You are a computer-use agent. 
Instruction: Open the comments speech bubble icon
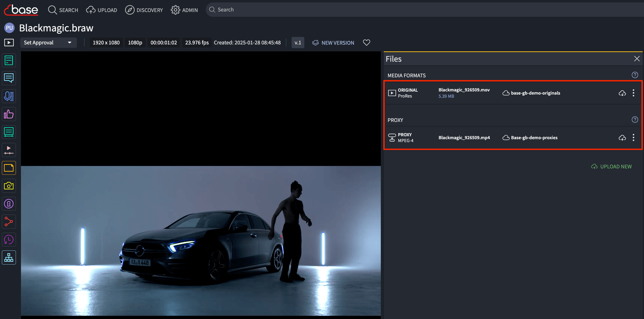9,78
